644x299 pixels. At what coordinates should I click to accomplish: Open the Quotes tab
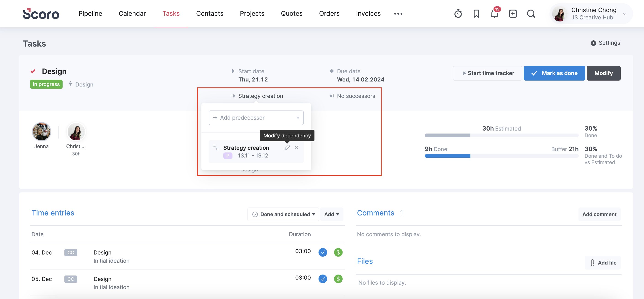coord(291,13)
